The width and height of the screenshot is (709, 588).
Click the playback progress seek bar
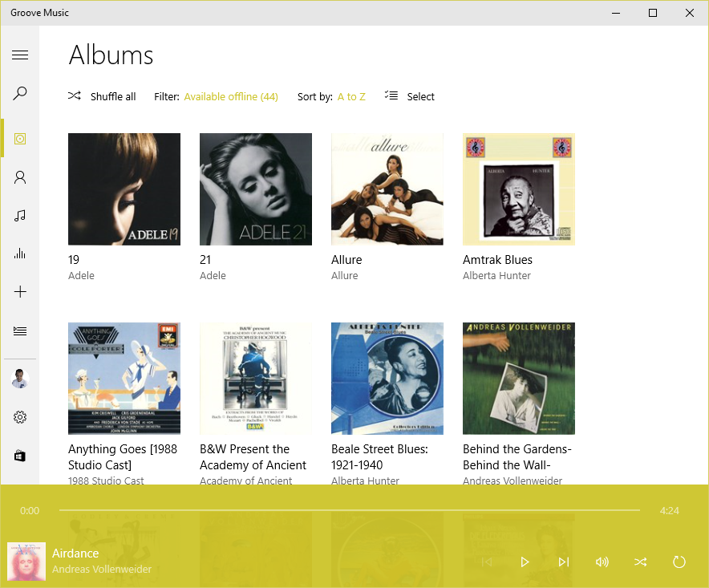(349, 510)
